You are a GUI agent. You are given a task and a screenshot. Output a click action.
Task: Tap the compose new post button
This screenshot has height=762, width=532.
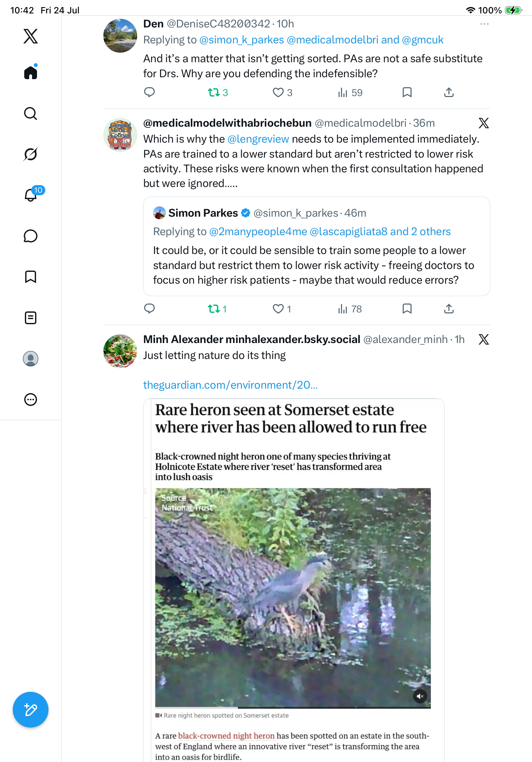pyautogui.click(x=31, y=710)
